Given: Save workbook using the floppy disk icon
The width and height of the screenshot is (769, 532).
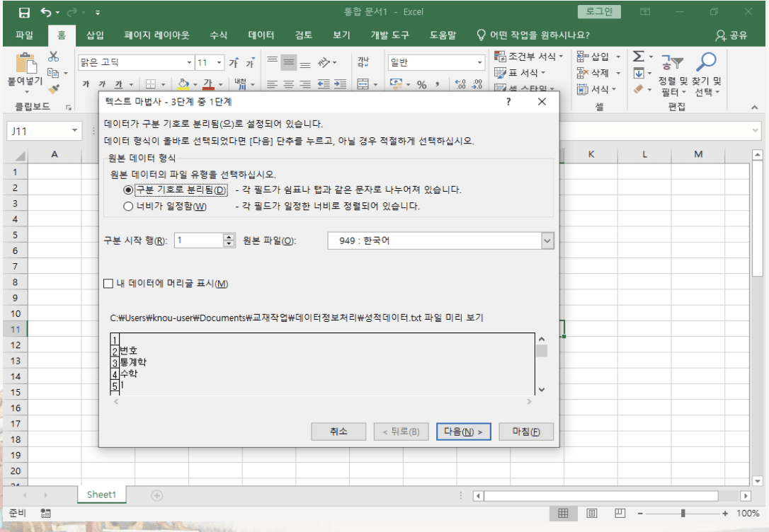Looking at the screenshot, I should (24, 12).
